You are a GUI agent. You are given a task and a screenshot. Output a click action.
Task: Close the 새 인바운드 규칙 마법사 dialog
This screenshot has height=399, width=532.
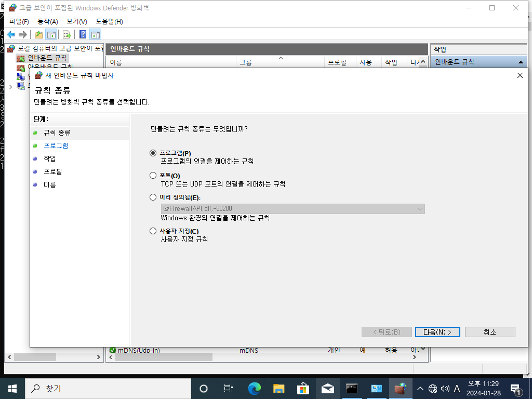coord(520,75)
